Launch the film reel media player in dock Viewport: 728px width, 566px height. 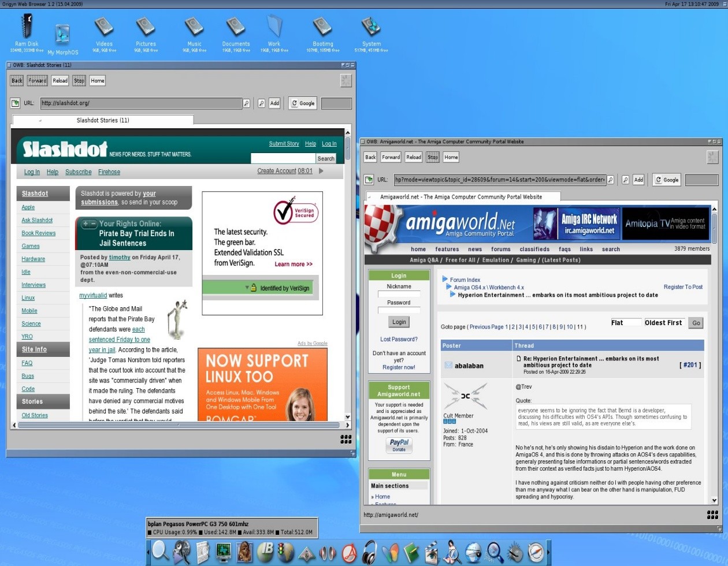[182, 552]
